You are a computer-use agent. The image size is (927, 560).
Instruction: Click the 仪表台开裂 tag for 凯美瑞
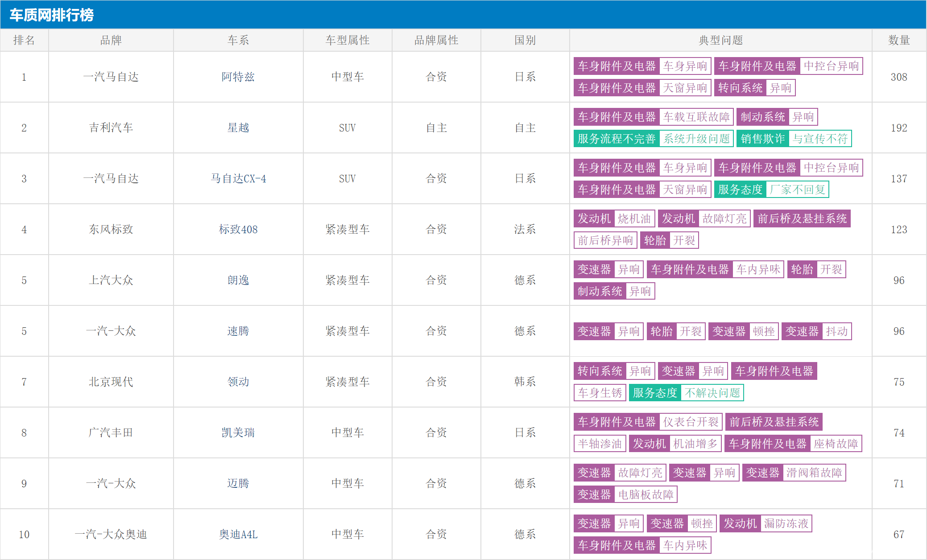click(691, 422)
